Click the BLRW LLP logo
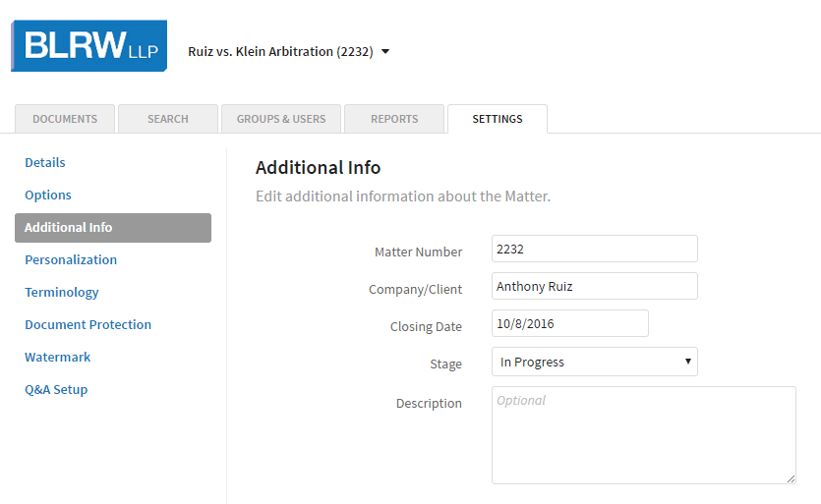Image resolution: width=821 pixels, height=504 pixels. tap(88, 46)
